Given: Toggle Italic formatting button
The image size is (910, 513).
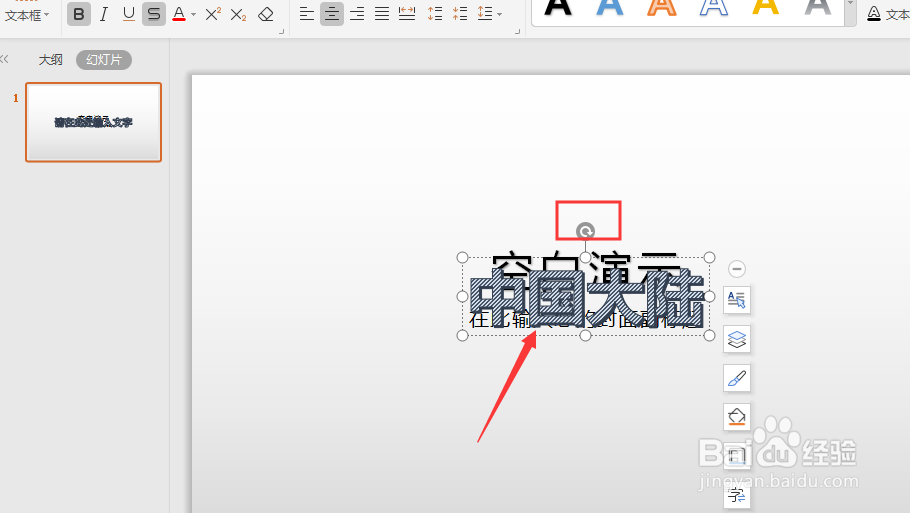Looking at the screenshot, I should [x=104, y=14].
